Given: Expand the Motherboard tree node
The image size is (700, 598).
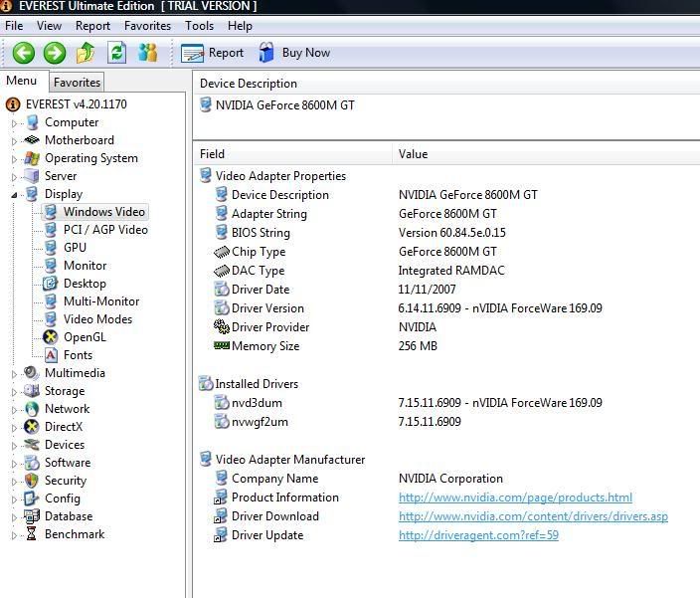Looking at the screenshot, I should coord(14,141).
